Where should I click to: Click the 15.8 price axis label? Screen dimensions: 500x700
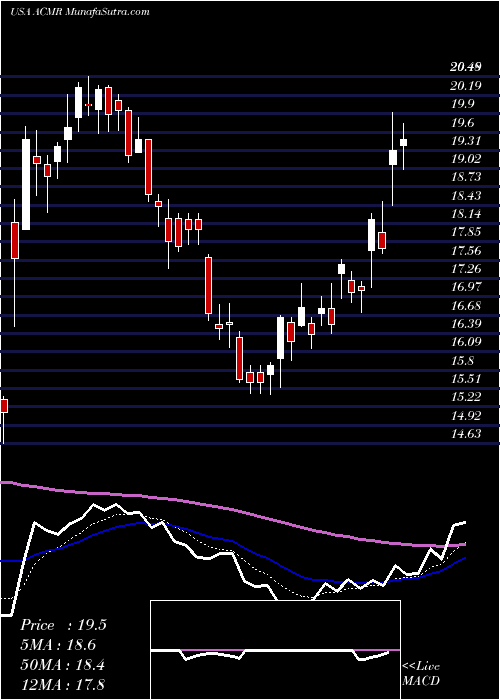pos(462,360)
